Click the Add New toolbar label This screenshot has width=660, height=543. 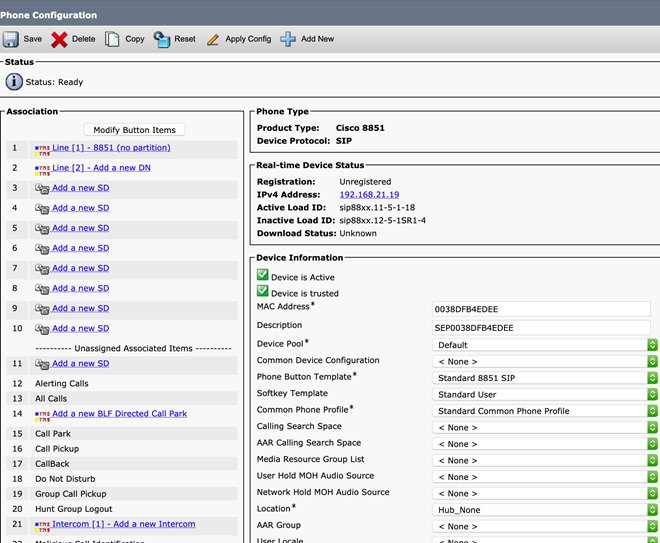coord(317,39)
